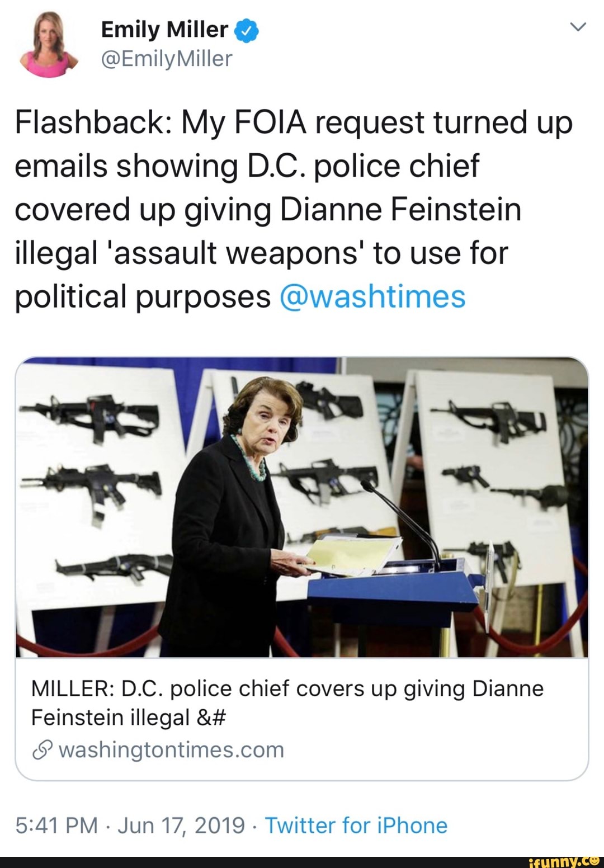604x868 pixels.
Task: Click Emily Miller's profile picture thumbnail
Action: 48,45
